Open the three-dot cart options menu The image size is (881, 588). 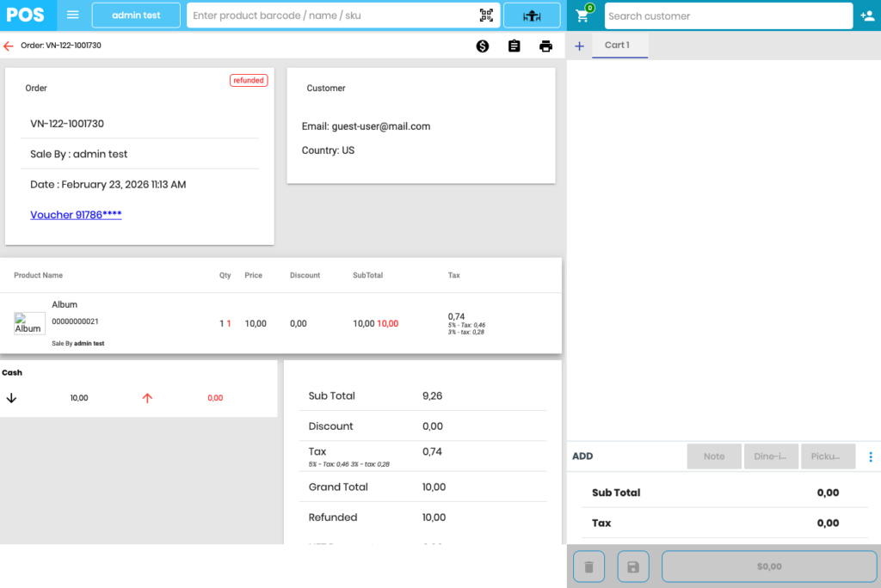870,456
